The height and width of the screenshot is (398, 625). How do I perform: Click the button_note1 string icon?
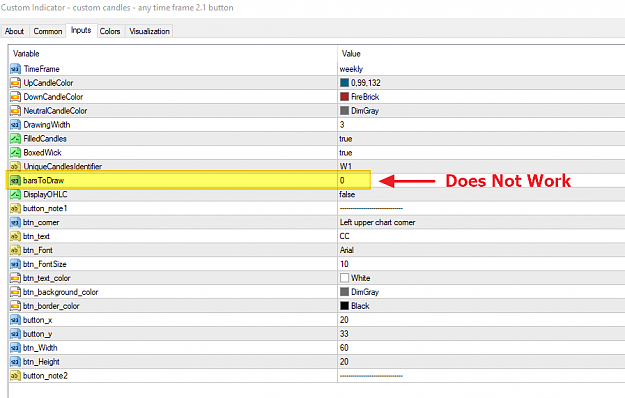pos(15,208)
